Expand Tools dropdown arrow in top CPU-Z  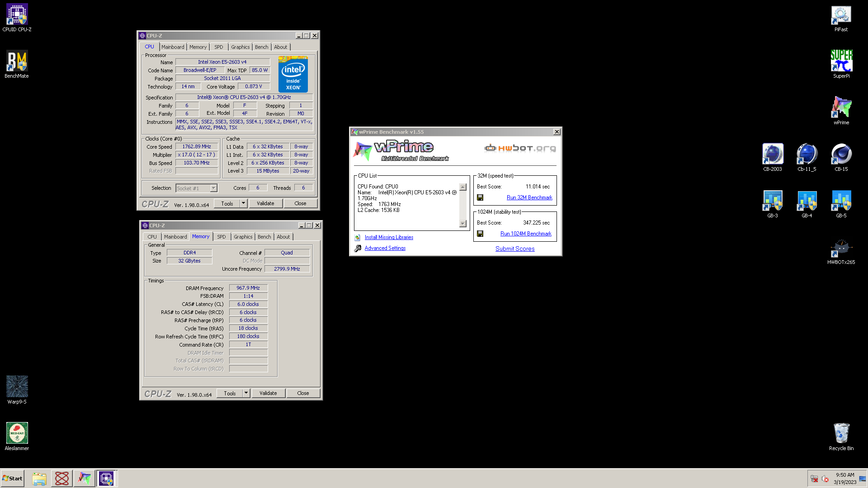point(243,203)
